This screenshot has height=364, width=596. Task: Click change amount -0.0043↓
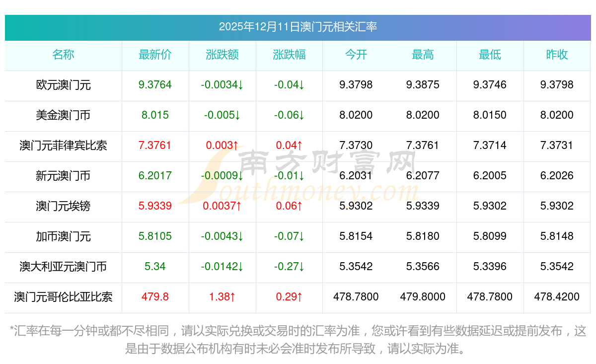pyautogui.click(x=222, y=236)
